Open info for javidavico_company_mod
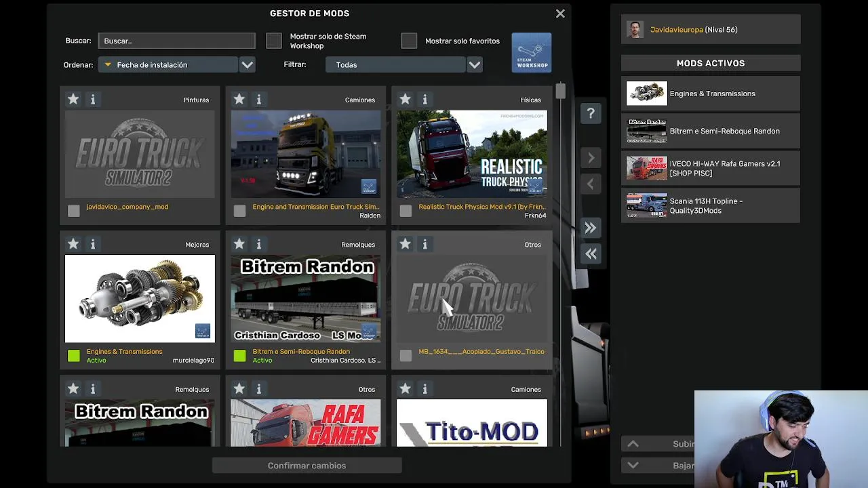This screenshot has width=868, height=488. click(93, 100)
